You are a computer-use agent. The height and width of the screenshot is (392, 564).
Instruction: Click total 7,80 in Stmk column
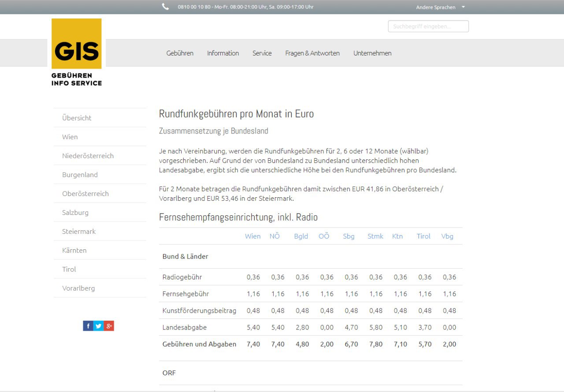tap(376, 344)
